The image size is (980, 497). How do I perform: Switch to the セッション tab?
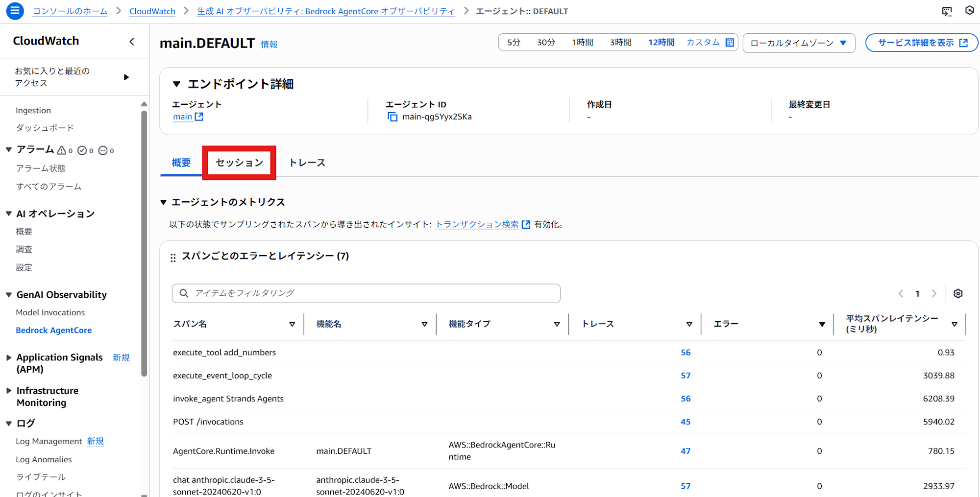239,163
